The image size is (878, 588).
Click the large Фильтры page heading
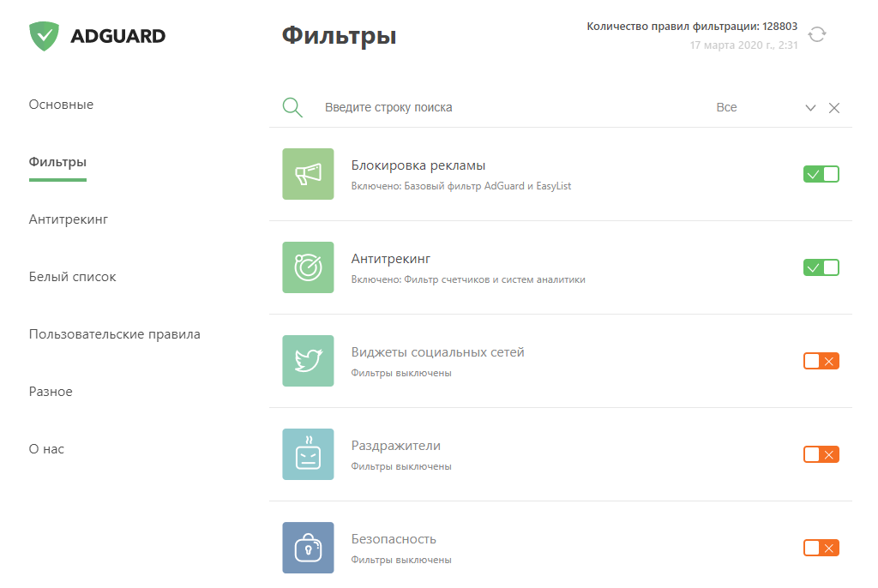(x=339, y=36)
